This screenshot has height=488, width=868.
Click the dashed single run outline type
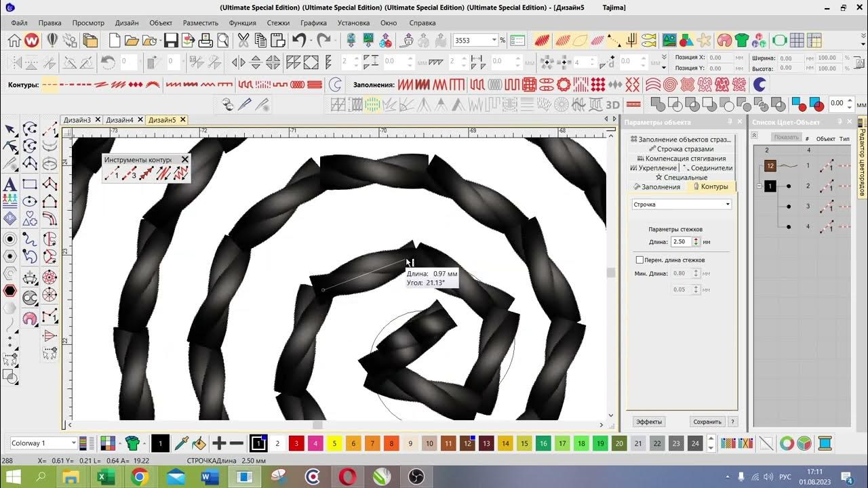(x=50, y=85)
